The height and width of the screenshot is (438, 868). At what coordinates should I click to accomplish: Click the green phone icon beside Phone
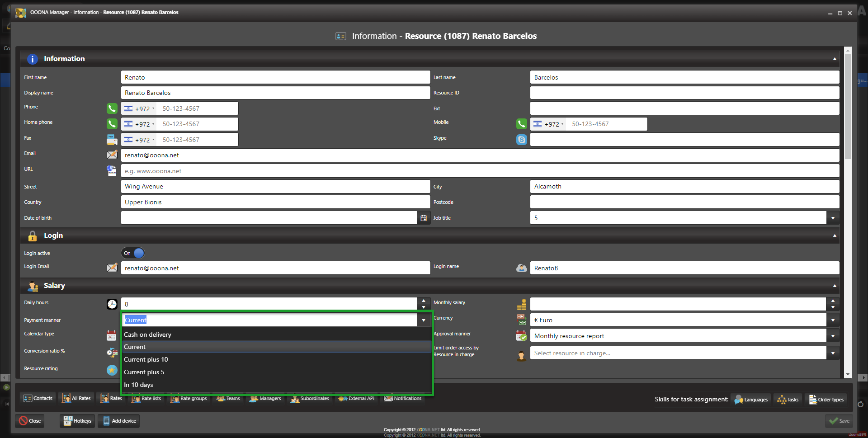[112, 108]
